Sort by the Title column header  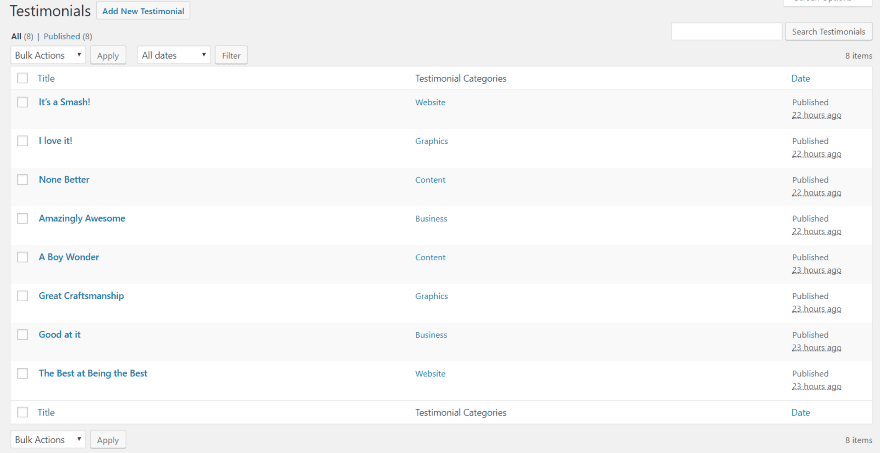click(46, 78)
